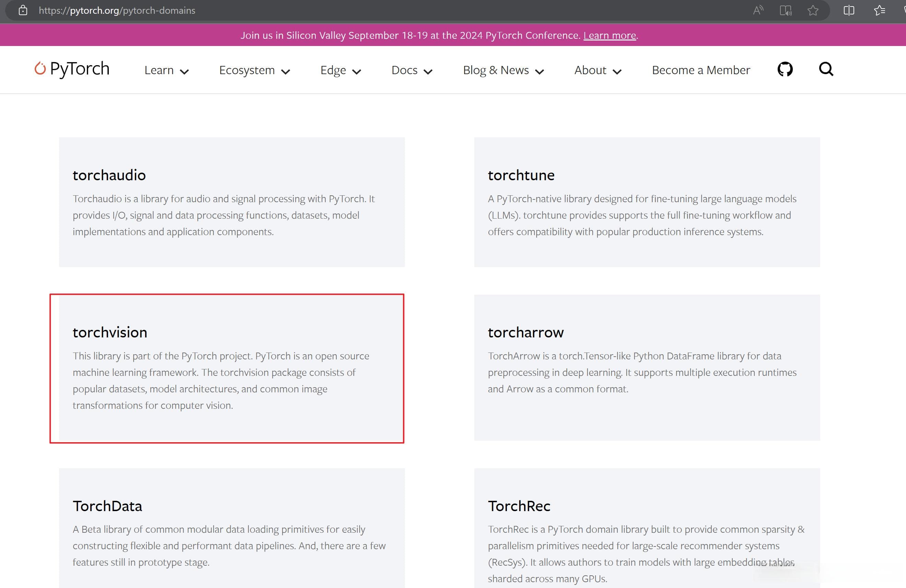The height and width of the screenshot is (588, 906).
Task: Click the TorchData Beta library description
Action: coord(229,546)
